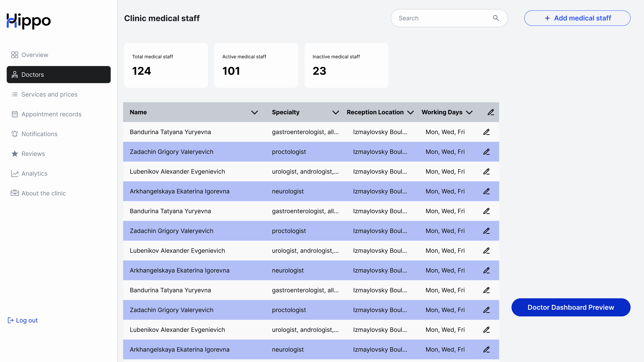Click the Notifications bell icon
The image size is (644, 362).
click(x=14, y=134)
